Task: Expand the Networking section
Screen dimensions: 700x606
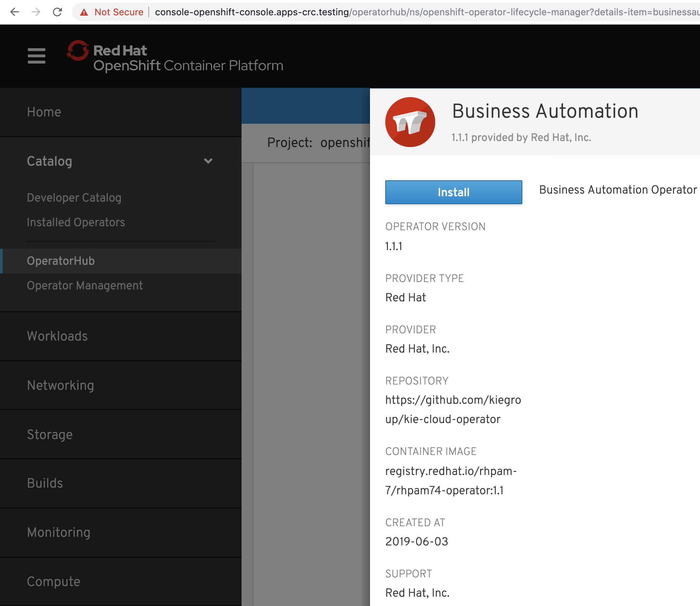Action: click(x=61, y=385)
